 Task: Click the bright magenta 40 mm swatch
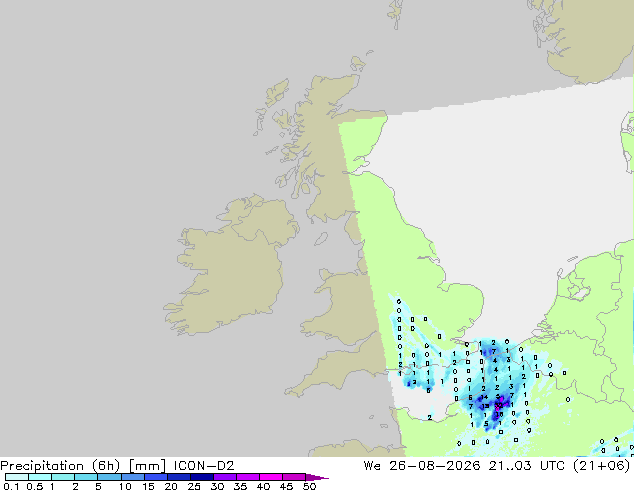pos(271,477)
